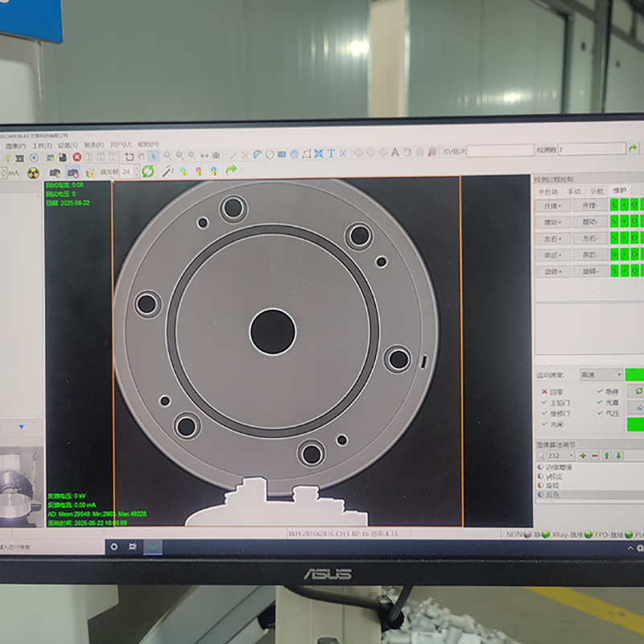Click the green arrow beside 检测数 field

pos(633,148)
